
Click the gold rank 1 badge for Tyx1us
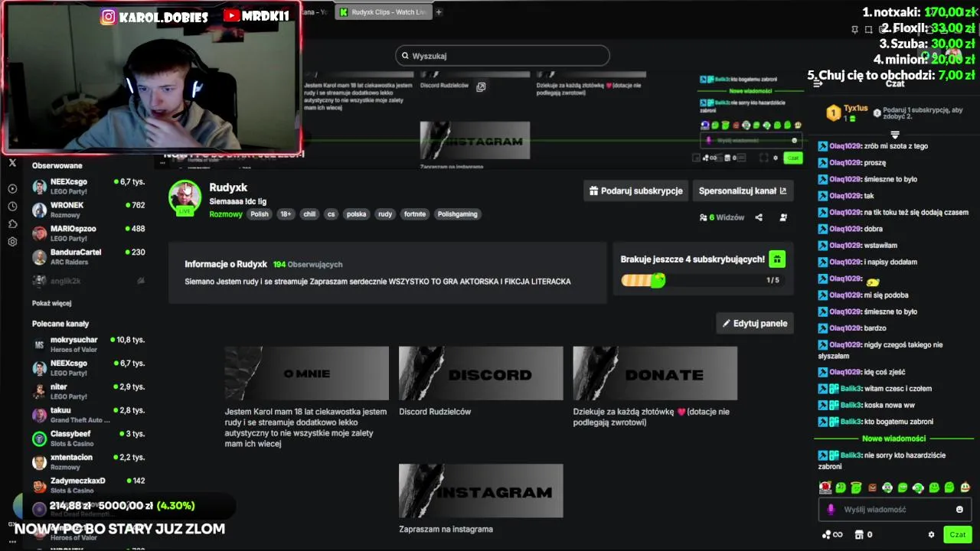pyautogui.click(x=833, y=114)
